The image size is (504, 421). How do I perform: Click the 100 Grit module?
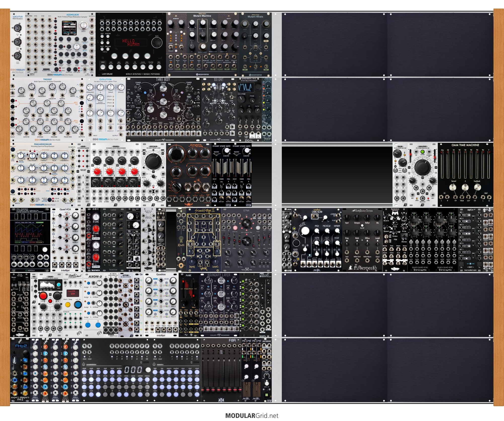[219, 110]
